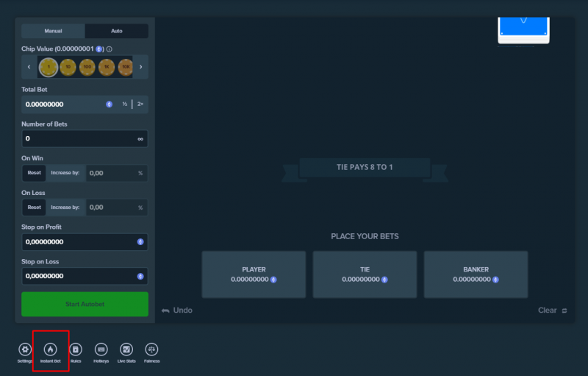Focus the On Win percentage field

[x=117, y=173]
